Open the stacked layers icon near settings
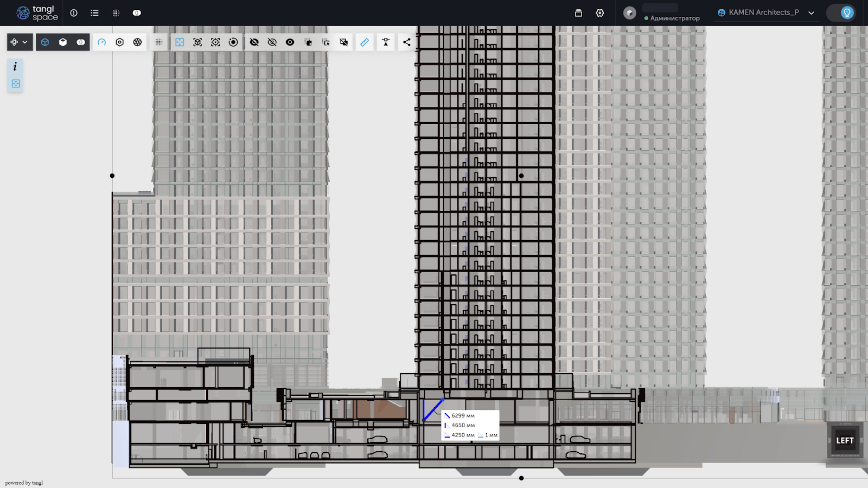Image resolution: width=868 pixels, height=488 pixels. click(578, 13)
